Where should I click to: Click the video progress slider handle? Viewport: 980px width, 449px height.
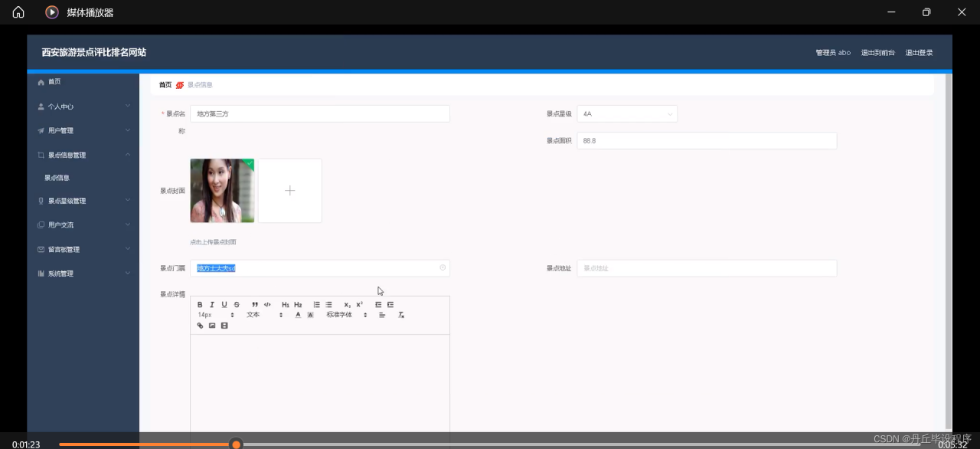tap(237, 444)
